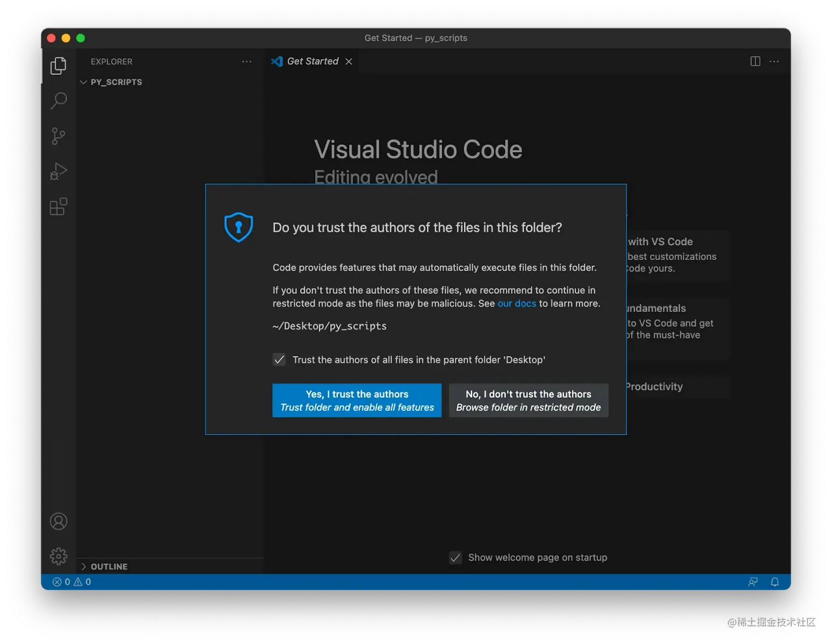Open the 'our docs' link
This screenshot has width=832, height=644.
point(517,304)
